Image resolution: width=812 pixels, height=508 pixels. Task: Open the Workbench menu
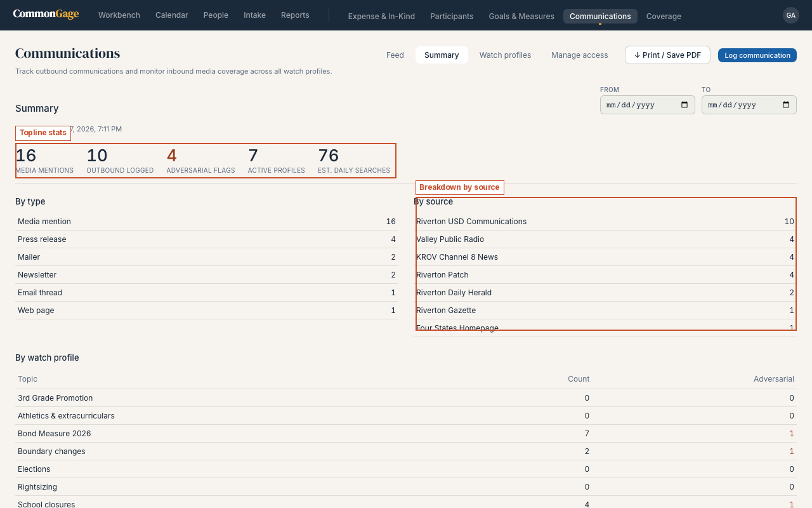(x=119, y=15)
